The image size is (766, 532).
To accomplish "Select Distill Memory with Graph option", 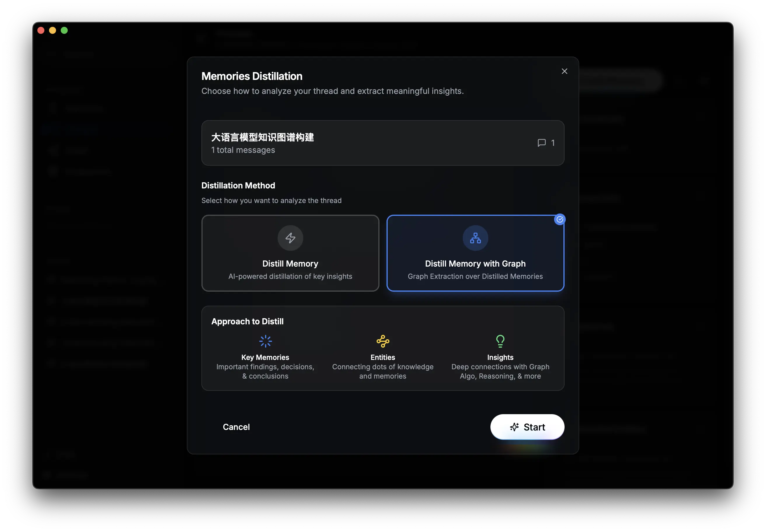I will pos(475,263).
